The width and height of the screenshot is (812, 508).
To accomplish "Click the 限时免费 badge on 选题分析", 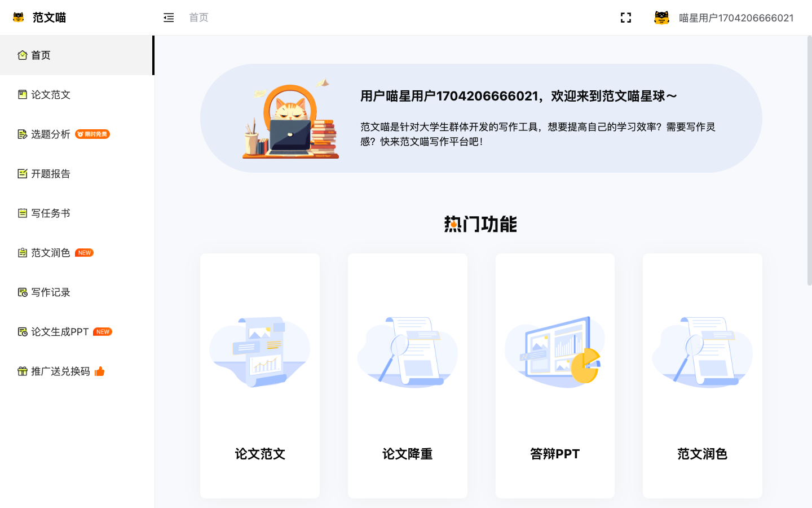I will coord(92,134).
